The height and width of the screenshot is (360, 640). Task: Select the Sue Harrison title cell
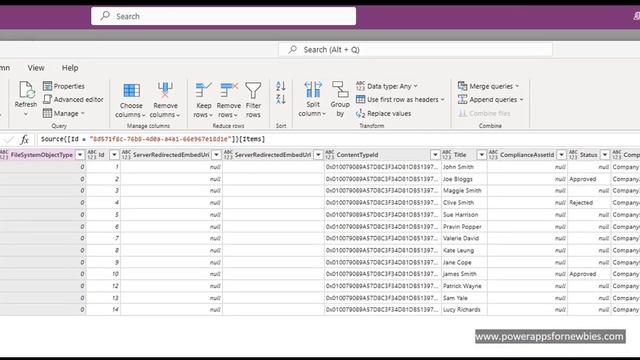point(464,215)
